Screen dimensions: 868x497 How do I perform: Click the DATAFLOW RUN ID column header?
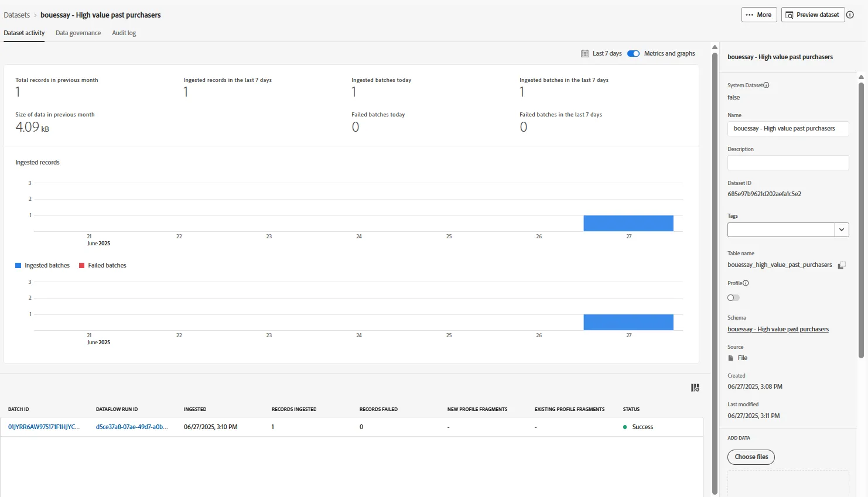117,409
